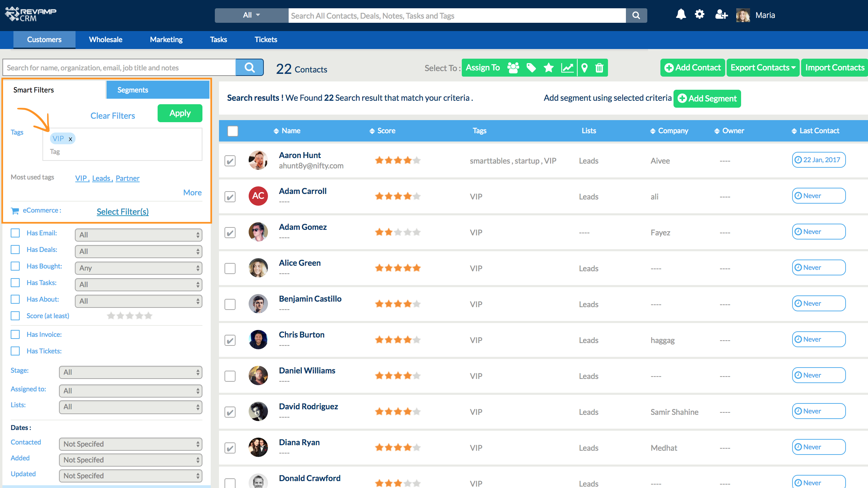Click the add user icon
The height and width of the screenshot is (488, 868).
(x=721, y=15)
